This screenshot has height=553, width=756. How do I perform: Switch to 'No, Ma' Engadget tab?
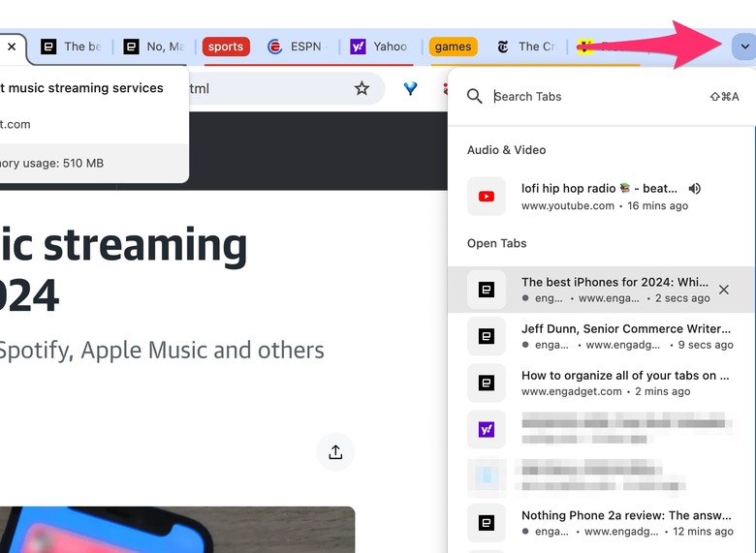tap(154, 46)
